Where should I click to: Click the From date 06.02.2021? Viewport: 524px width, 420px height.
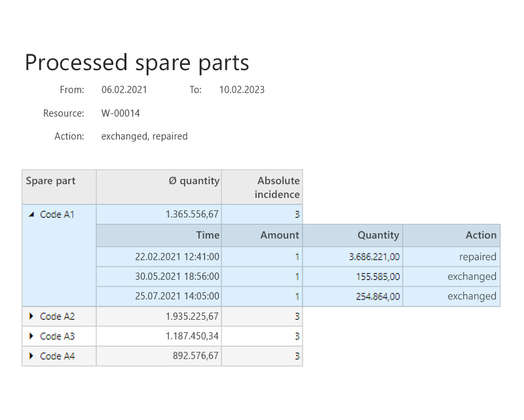tap(124, 90)
